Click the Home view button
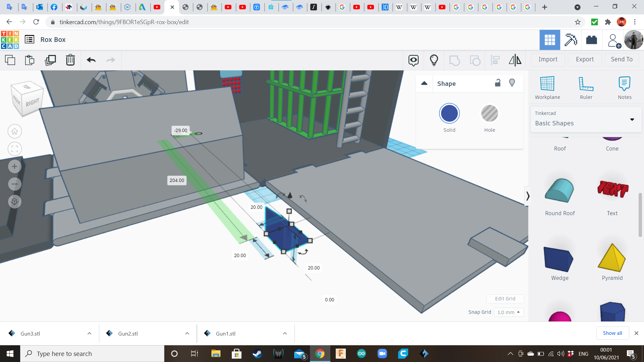The image size is (644, 362). pos(15,131)
